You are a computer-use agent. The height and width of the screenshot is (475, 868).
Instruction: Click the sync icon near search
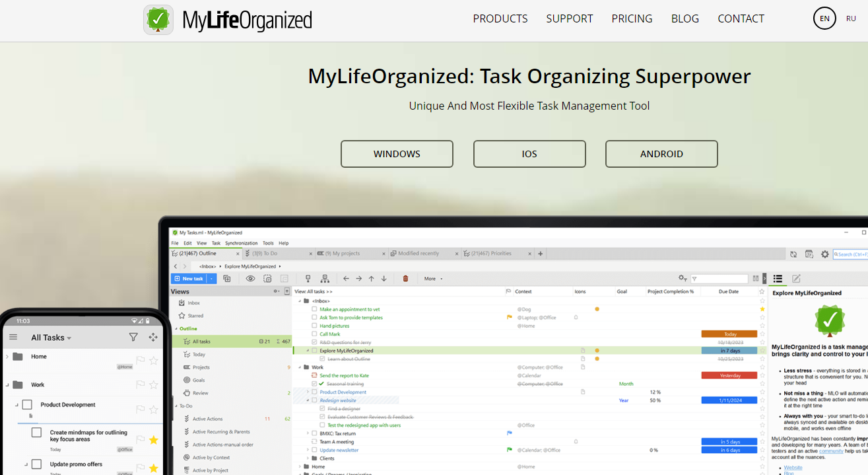(x=793, y=254)
